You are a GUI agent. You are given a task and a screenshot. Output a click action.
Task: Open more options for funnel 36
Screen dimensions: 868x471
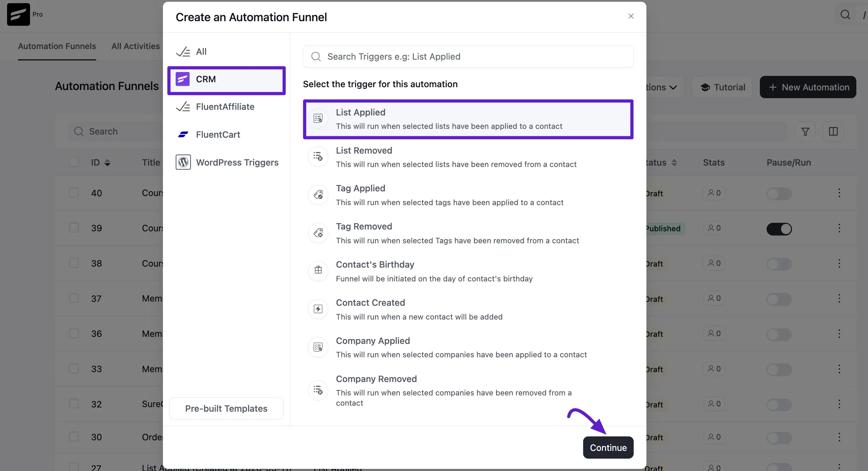click(x=839, y=334)
